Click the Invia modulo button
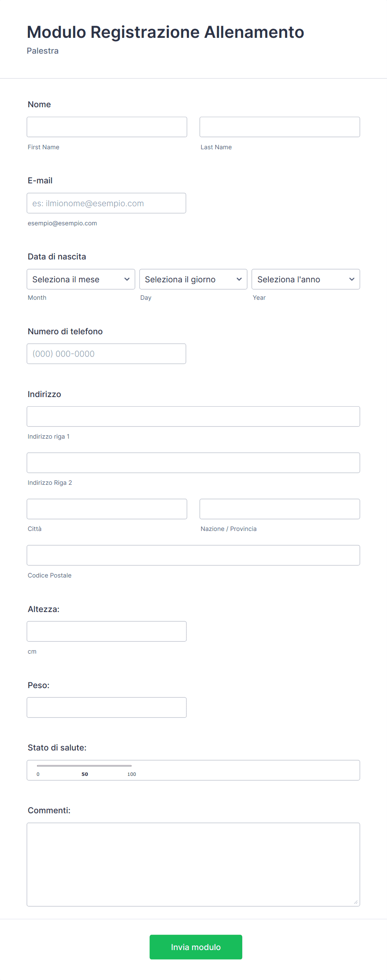This screenshot has height=980, width=387. click(196, 947)
